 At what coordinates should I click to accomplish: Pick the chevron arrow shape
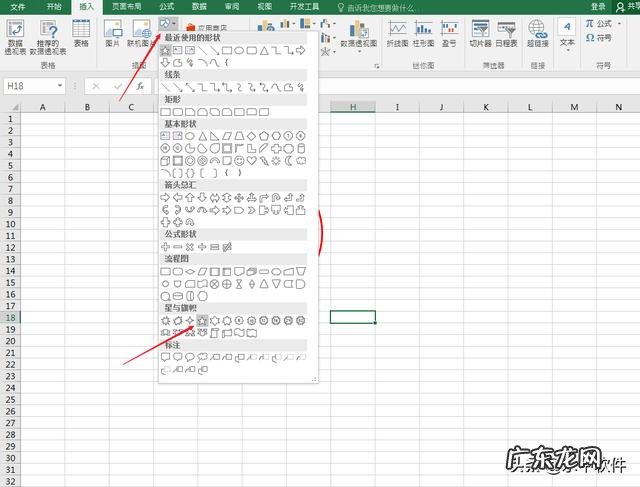click(x=251, y=210)
